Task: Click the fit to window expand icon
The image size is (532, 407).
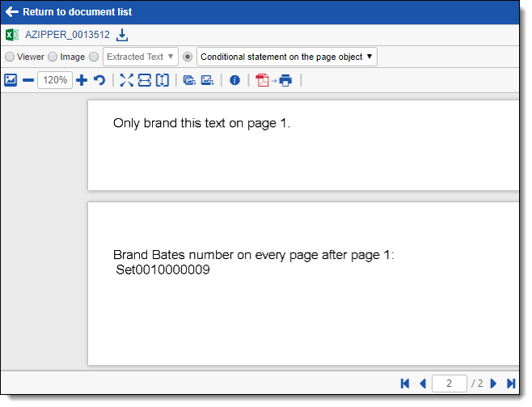Action: pyautogui.click(x=126, y=80)
